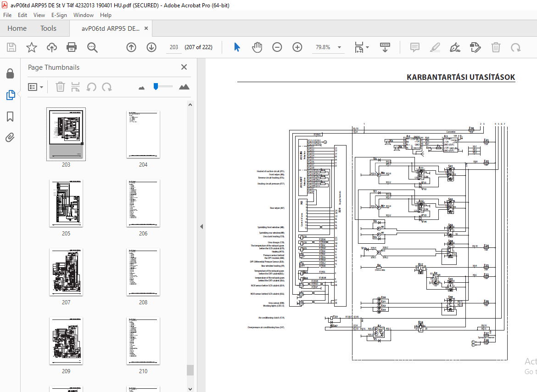
Task: Click the toolbar trash delete icon
Action: [496, 47]
